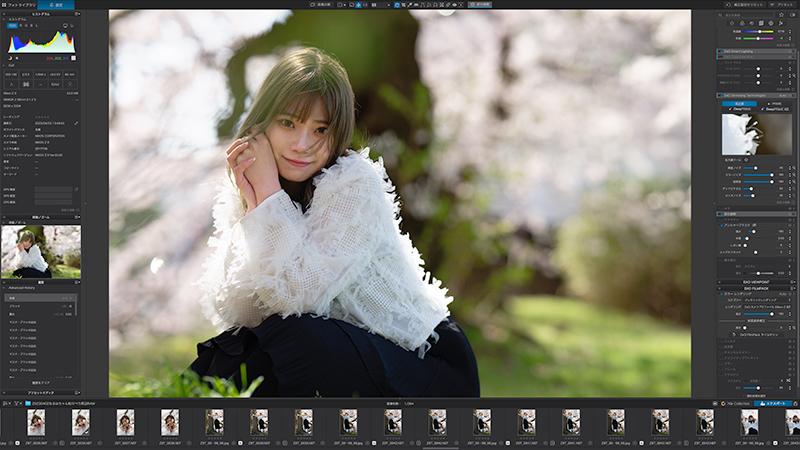Screen dimensions: 800x450
Task: Open the filmstrip sort dropdown icon
Action: point(7,403)
